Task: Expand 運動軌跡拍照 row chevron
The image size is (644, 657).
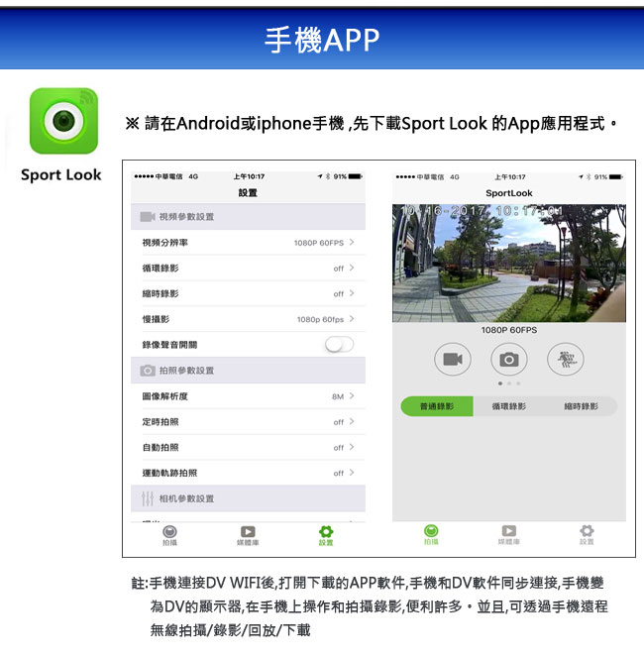Action: (x=352, y=473)
